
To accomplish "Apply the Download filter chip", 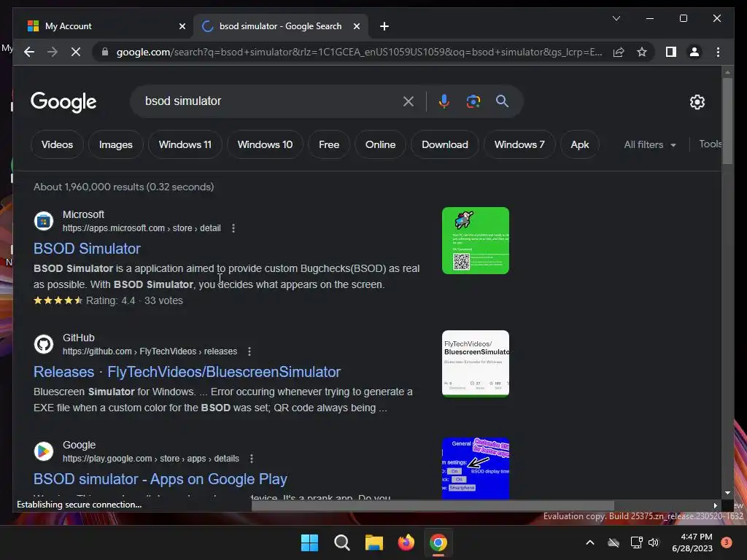I will coord(444,145).
